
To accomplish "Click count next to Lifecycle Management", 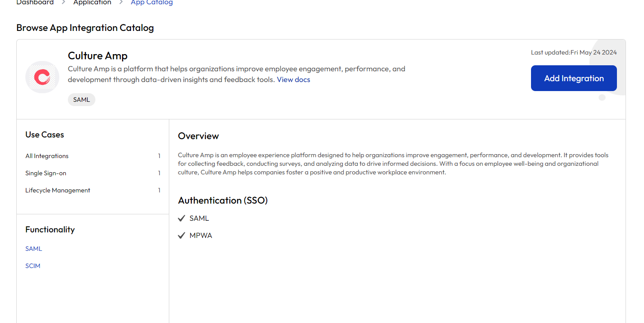I will 159,190.
